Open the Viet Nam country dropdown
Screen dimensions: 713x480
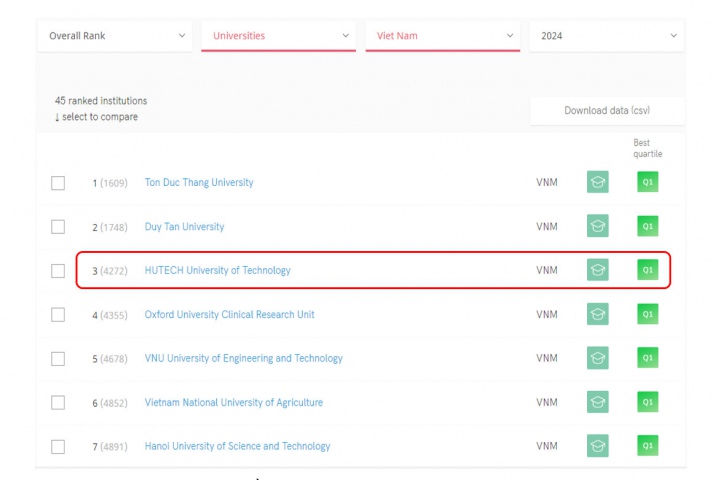[442, 35]
